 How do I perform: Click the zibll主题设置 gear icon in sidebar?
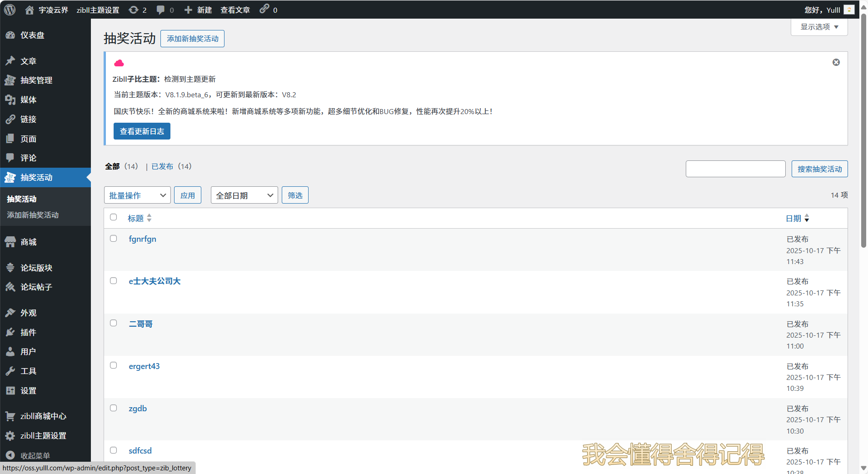click(x=10, y=435)
